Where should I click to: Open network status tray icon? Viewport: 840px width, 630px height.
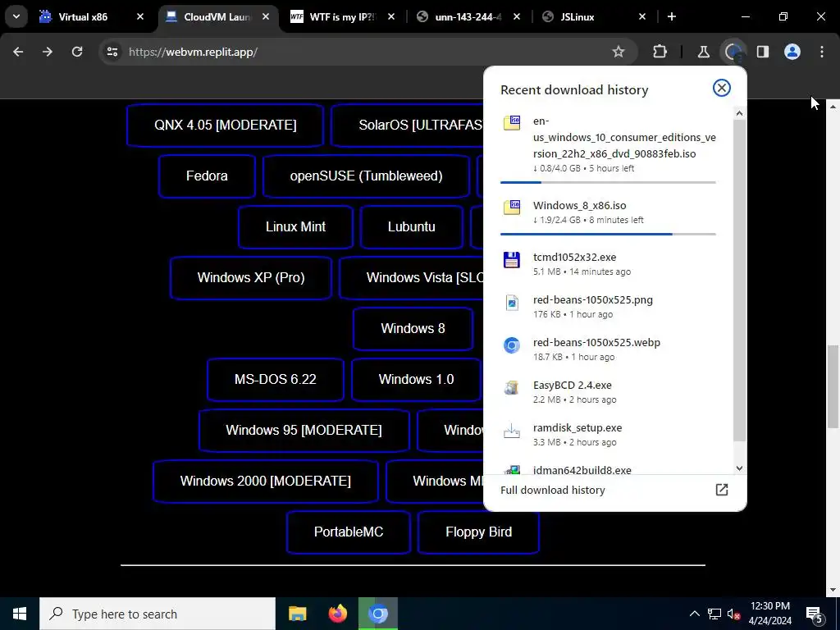714,614
